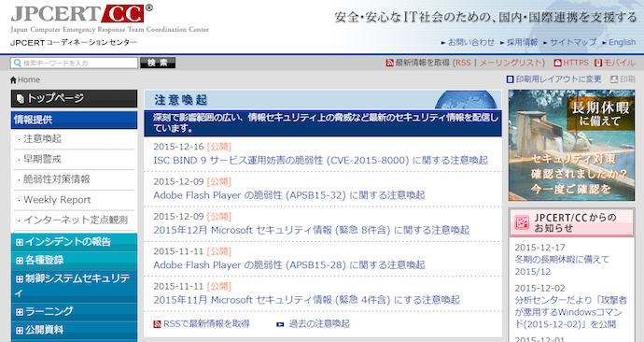Image resolution: width=644 pixels, height=342 pixels.
Task: Open the 印刷用レイアウトに変更 link
Action: click(558, 79)
